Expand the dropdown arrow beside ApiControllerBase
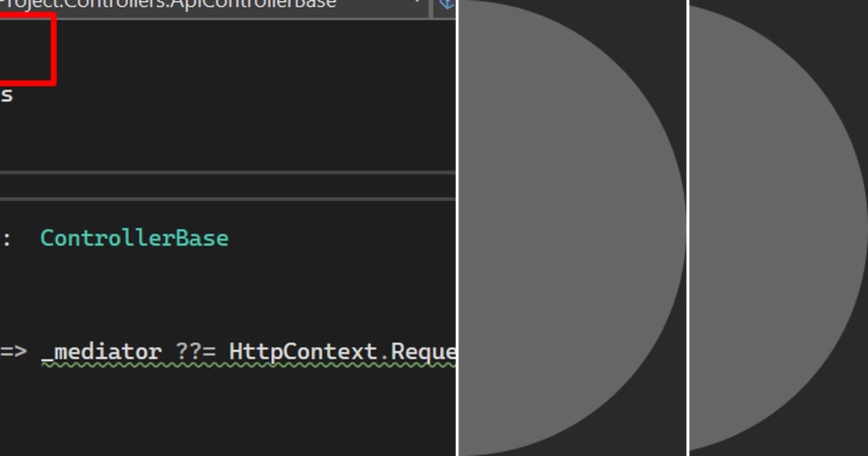This screenshot has height=456, width=868. point(418,3)
